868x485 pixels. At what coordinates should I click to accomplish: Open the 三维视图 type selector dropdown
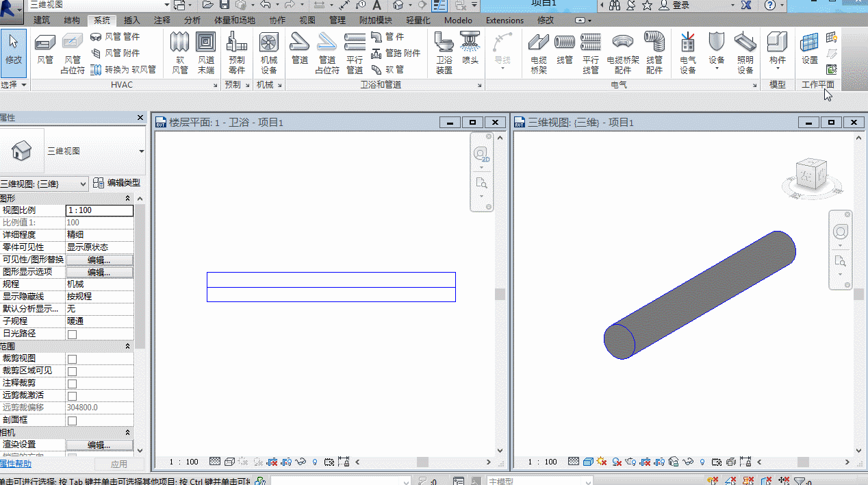coord(142,151)
